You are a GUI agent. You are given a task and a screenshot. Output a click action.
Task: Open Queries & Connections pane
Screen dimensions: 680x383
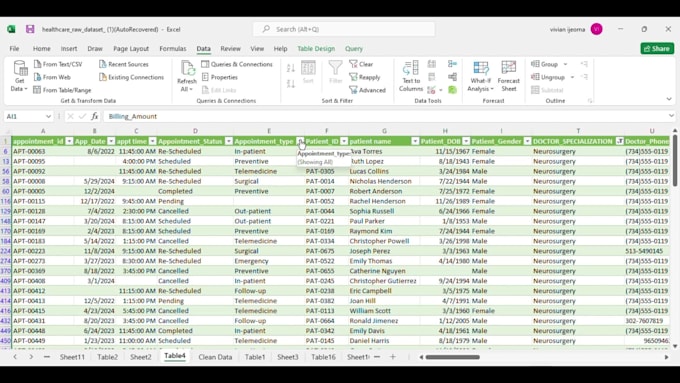pos(237,64)
